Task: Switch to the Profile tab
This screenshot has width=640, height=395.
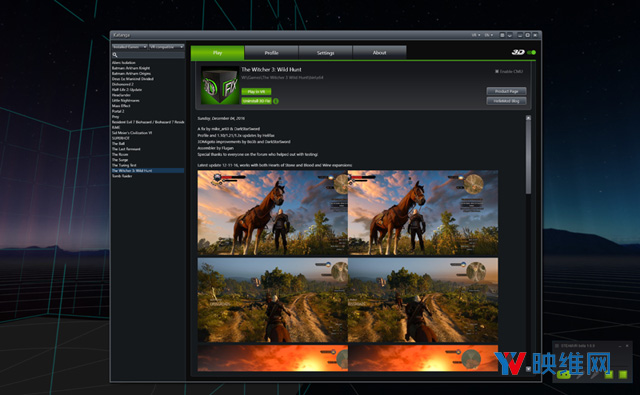Action: click(x=271, y=53)
